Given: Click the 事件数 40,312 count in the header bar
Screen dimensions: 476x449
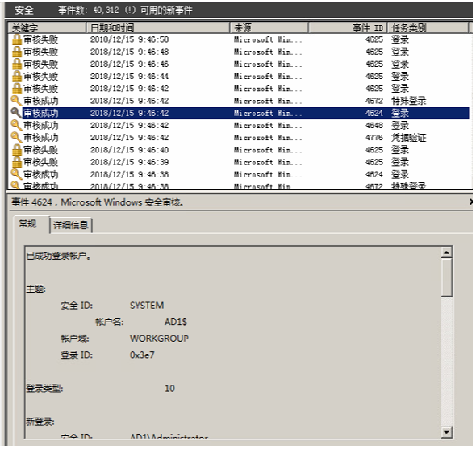Looking at the screenshot, I should [x=88, y=10].
